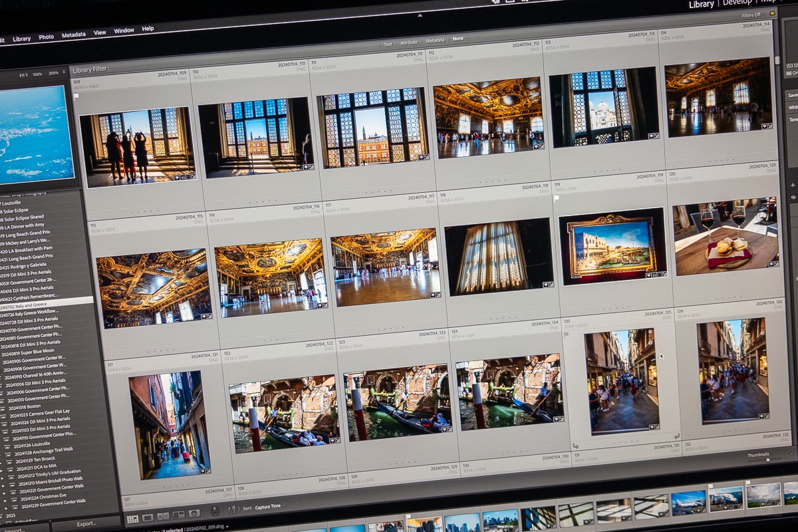This screenshot has height=532, width=798.
Task: Toggle the flag on photo 125
Action: tap(566, 334)
